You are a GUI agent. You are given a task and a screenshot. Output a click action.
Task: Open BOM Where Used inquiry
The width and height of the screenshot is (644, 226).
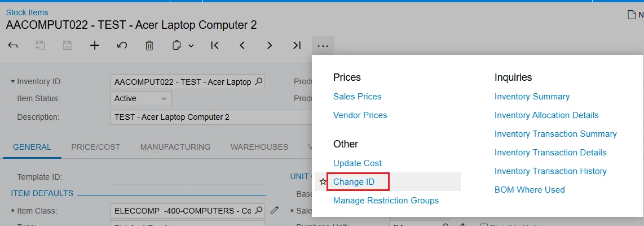pos(530,190)
